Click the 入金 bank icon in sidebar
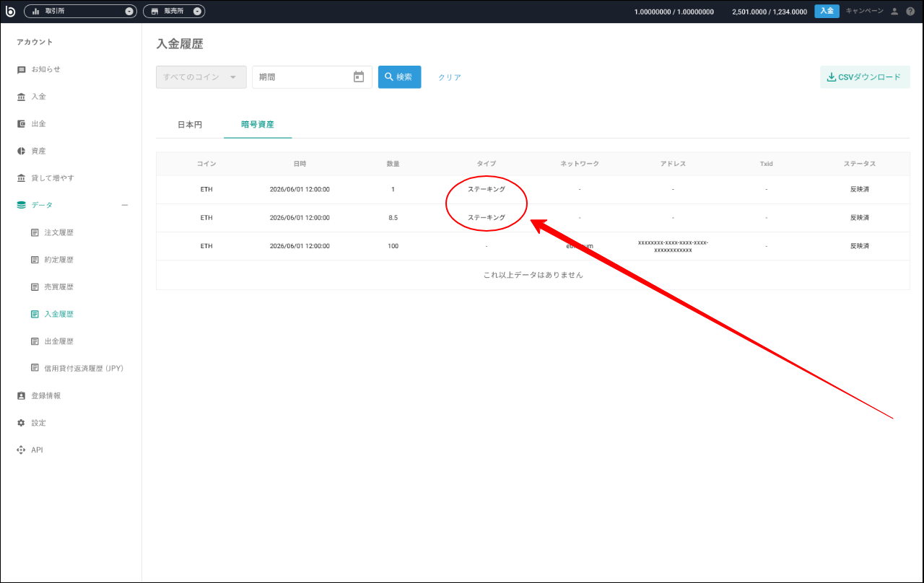 coord(21,97)
